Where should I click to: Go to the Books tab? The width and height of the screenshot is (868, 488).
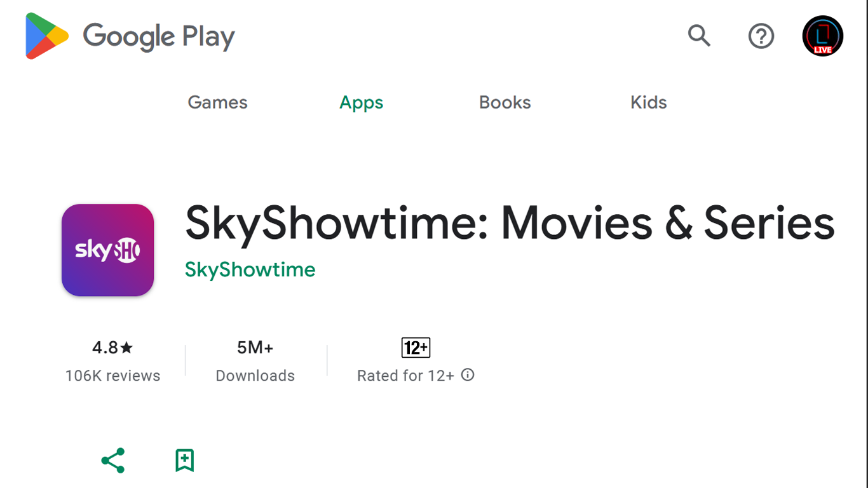tap(505, 102)
